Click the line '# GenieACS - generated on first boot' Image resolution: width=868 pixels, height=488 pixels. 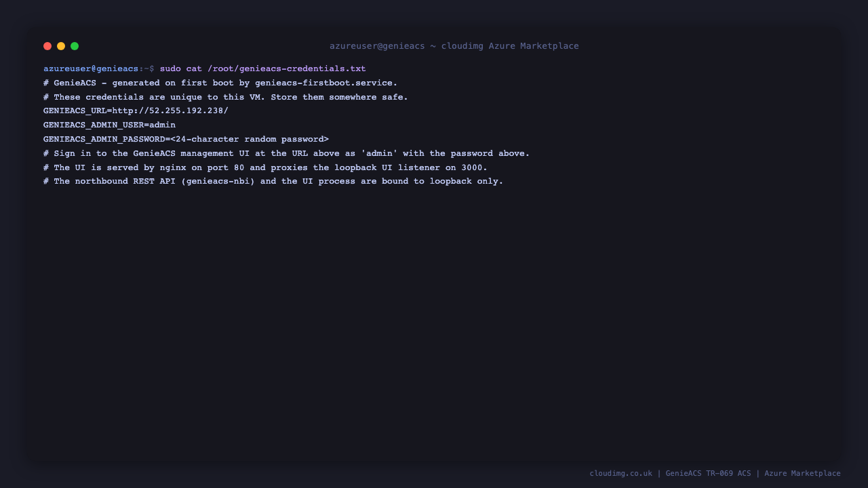point(220,83)
